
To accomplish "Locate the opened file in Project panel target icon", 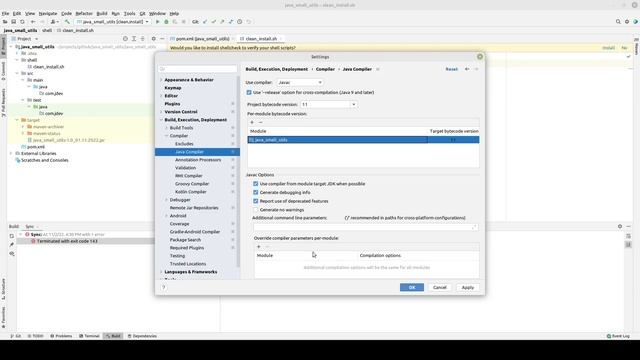I will click(x=125, y=39).
